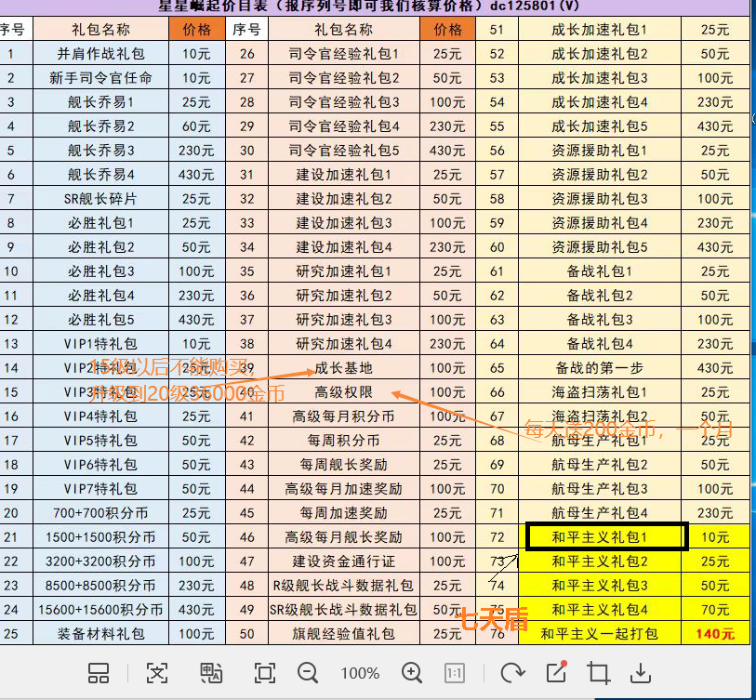Click the 备战的第一步 cell
Image resolution: width=756 pixels, height=700 pixels.
599,368
